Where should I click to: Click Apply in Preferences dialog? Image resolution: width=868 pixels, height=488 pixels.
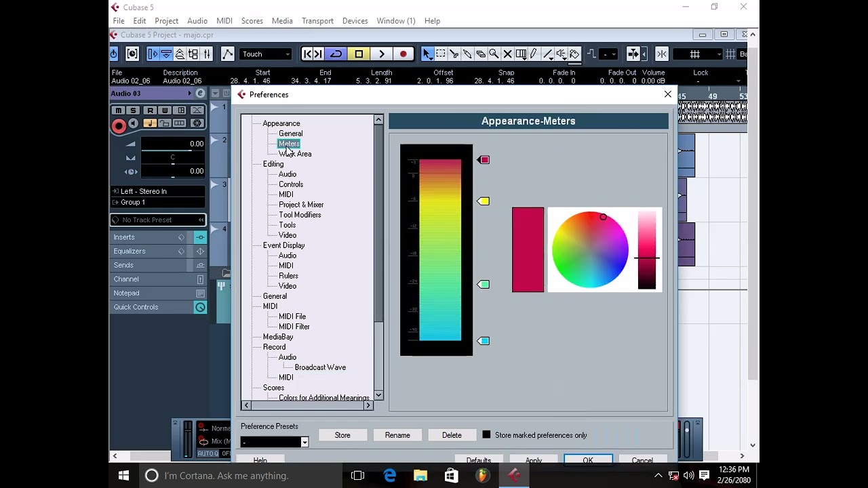click(x=534, y=460)
